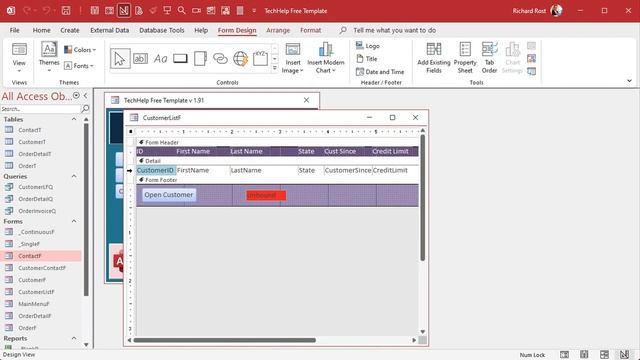
Task: Select the Web Browser control tool
Action: (x=240, y=59)
